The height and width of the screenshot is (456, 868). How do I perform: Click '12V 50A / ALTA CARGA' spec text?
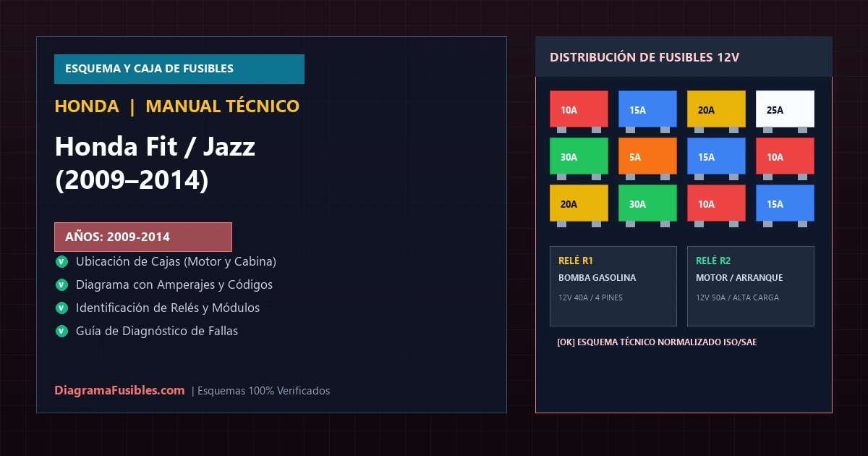737,297
